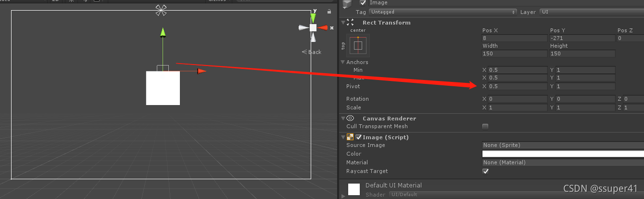Open the Tag dropdown showing Untagged
This screenshot has height=199, width=644.
pos(442,12)
